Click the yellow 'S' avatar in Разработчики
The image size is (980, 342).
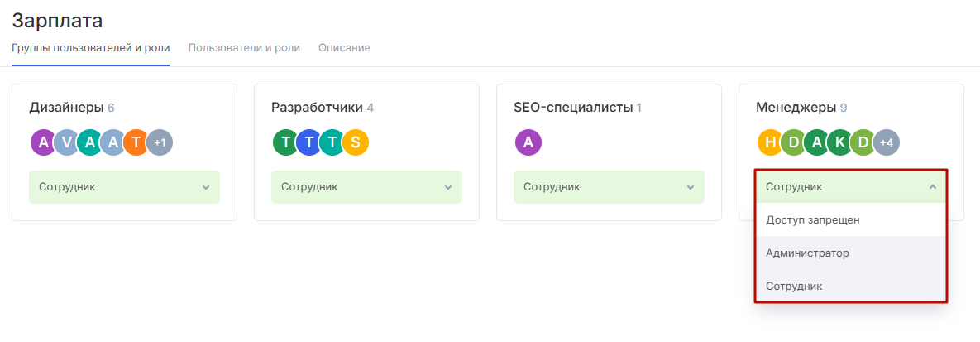tap(355, 142)
